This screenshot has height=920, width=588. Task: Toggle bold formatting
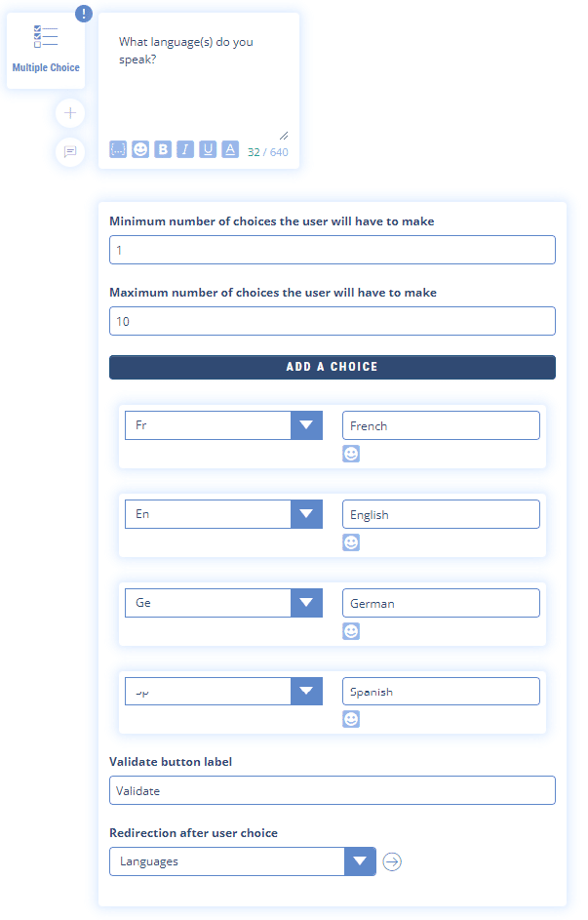(x=163, y=150)
